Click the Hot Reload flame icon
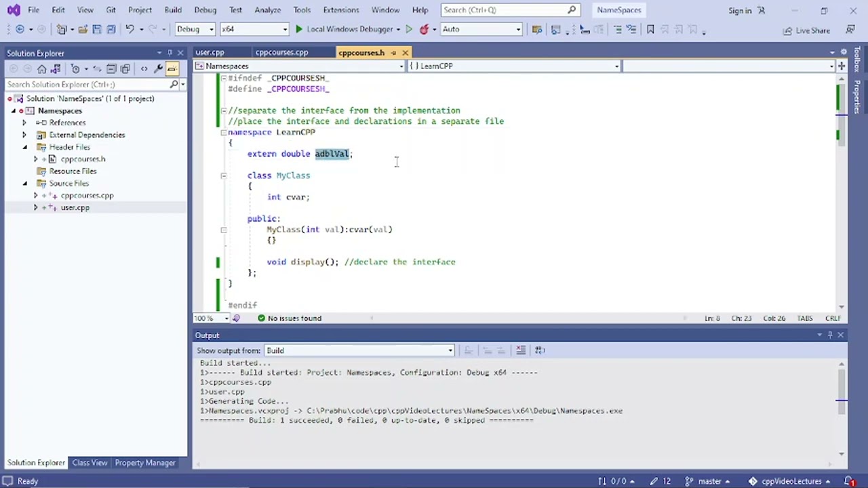The height and width of the screenshot is (488, 868). click(x=424, y=29)
